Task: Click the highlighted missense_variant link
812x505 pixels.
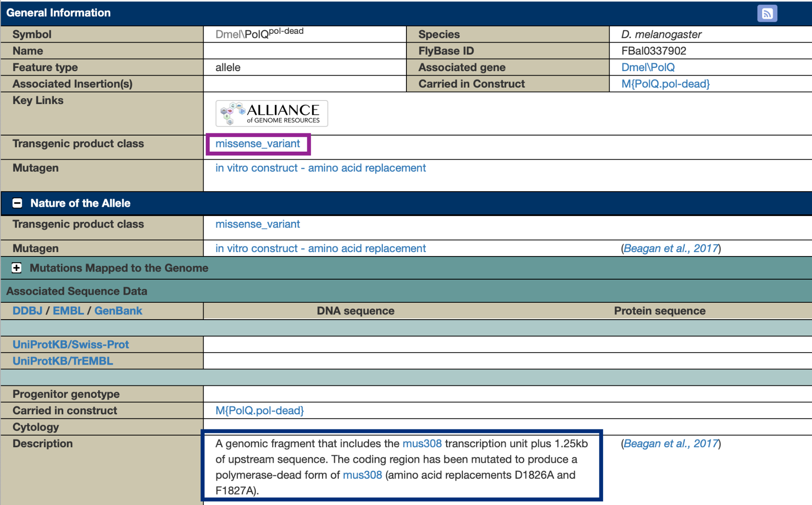Action: click(257, 144)
